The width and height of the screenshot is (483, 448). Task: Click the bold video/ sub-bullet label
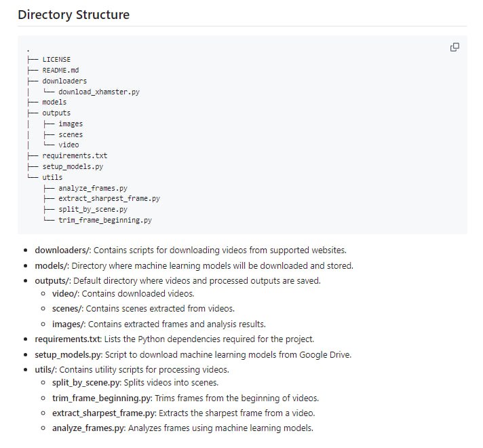[66, 294]
